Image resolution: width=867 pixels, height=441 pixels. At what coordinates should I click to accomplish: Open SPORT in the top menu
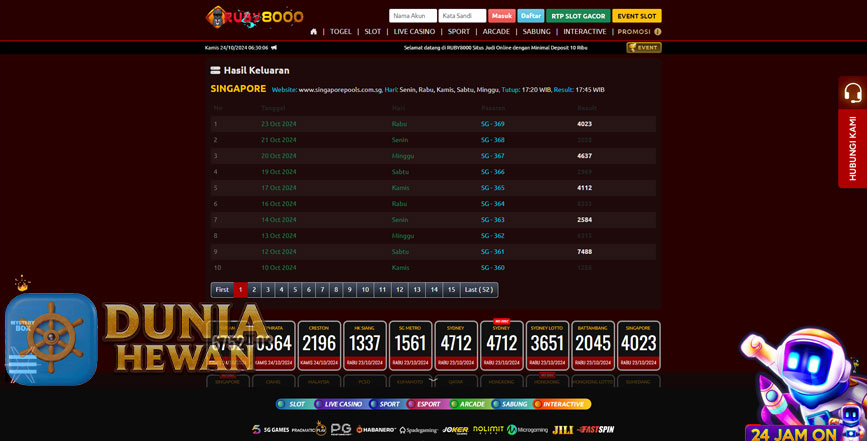pos(459,32)
